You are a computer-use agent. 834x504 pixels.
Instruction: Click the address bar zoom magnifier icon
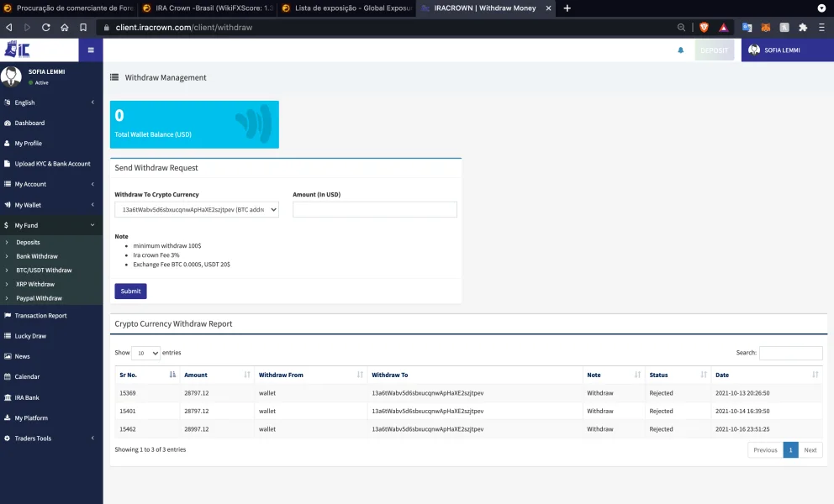pos(681,27)
